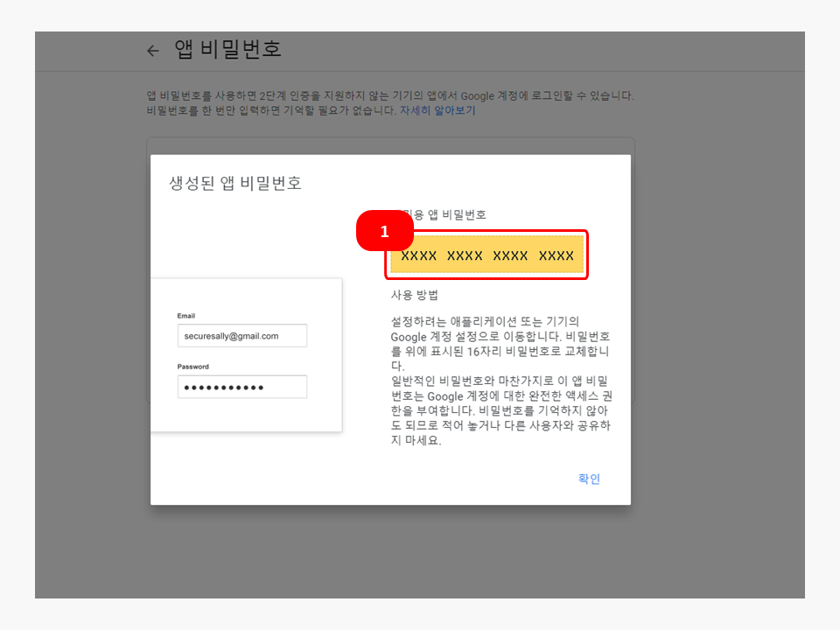Click the first XXXX group of the password
This screenshot has height=630, width=840.
pyautogui.click(x=418, y=255)
